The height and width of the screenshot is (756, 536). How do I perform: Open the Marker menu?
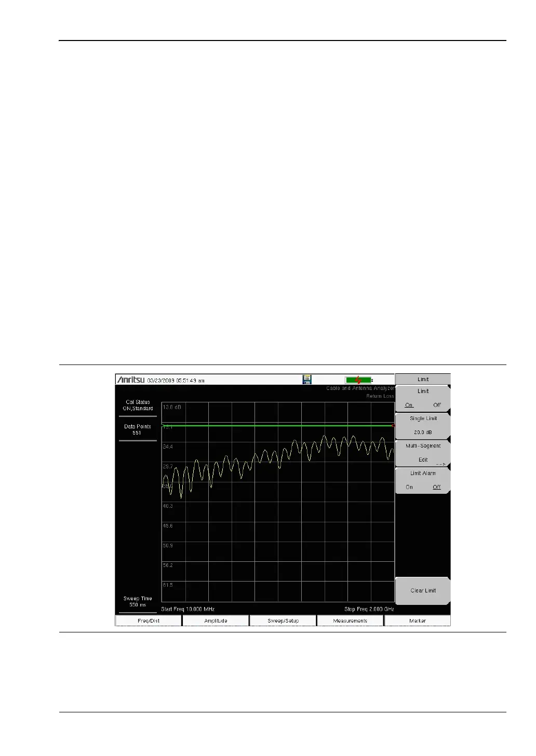click(x=417, y=620)
